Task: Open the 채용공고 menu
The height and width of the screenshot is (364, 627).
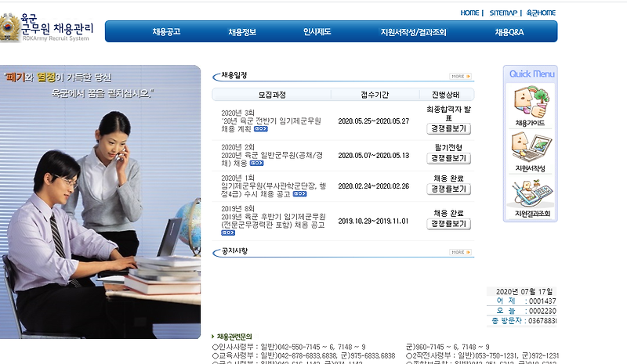Action: [166, 31]
